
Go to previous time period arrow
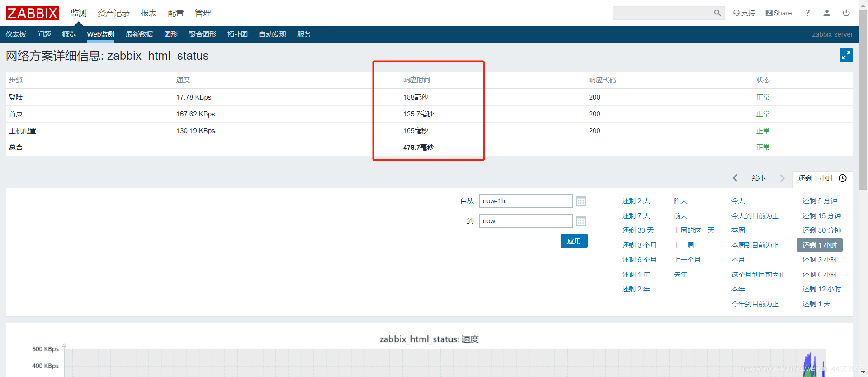735,178
